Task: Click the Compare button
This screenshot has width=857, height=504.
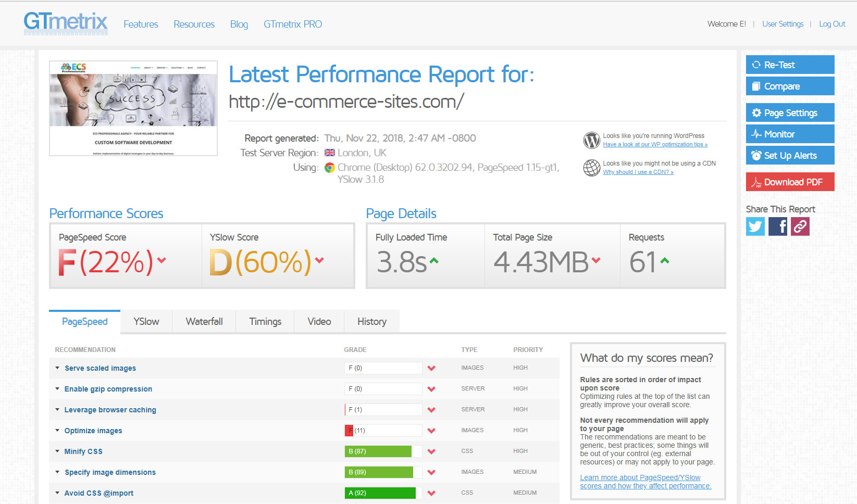Action: 790,86
